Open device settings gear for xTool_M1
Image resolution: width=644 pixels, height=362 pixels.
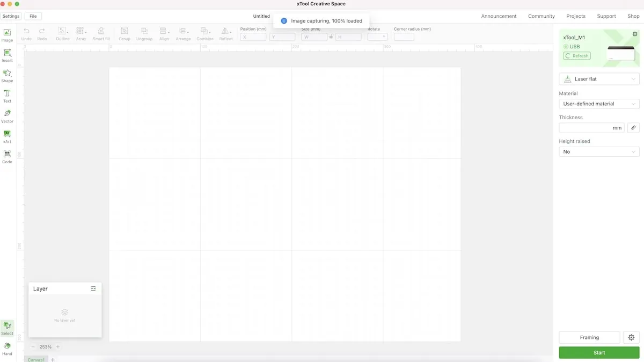(x=635, y=34)
